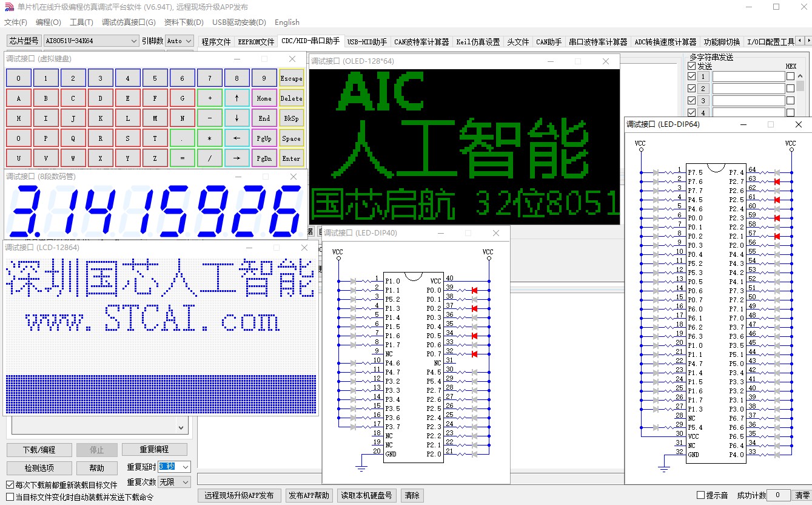812x505 pixels.
Task: Open the 编程(O) menu
Action: pyautogui.click(x=49, y=22)
